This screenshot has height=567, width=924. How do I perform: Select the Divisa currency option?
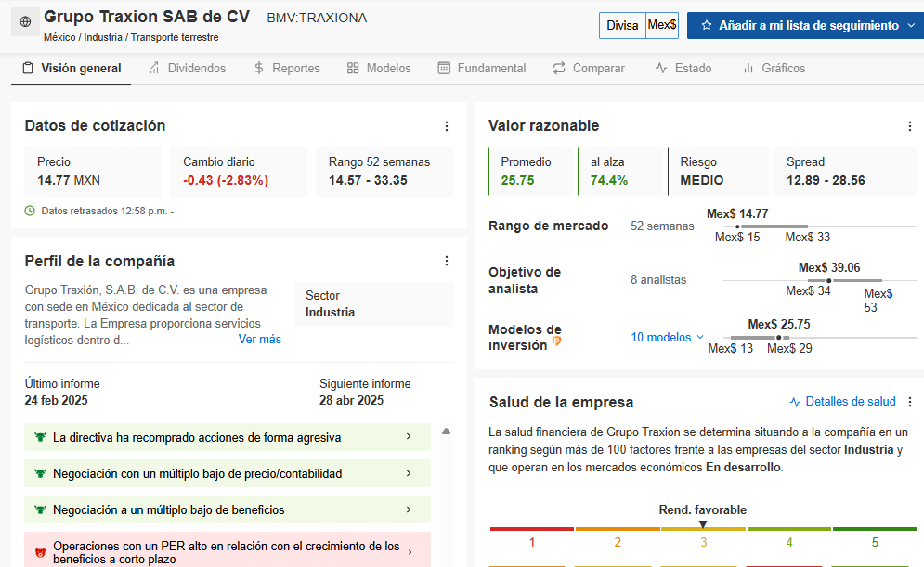pyautogui.click(x=622, y=25)
